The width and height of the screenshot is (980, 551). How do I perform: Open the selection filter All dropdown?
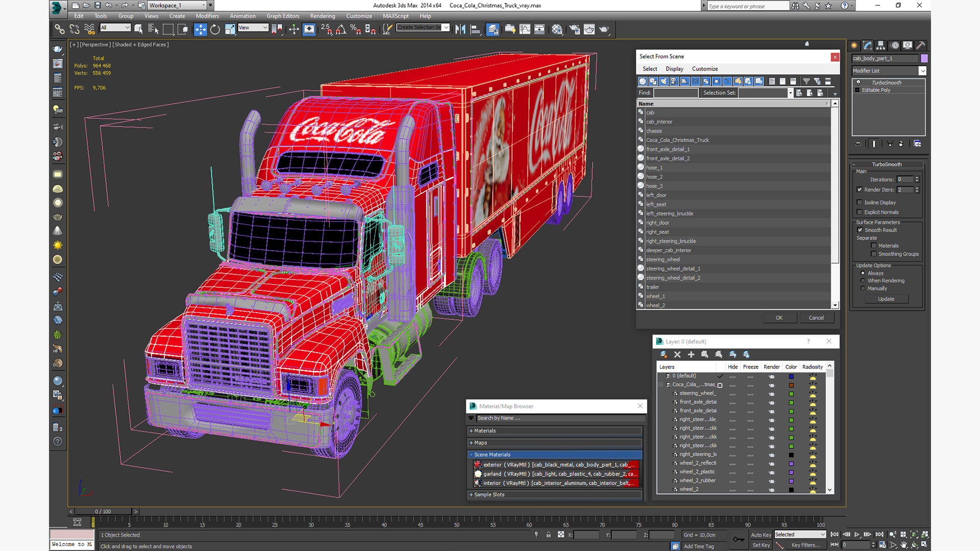[x=115, y=28]
